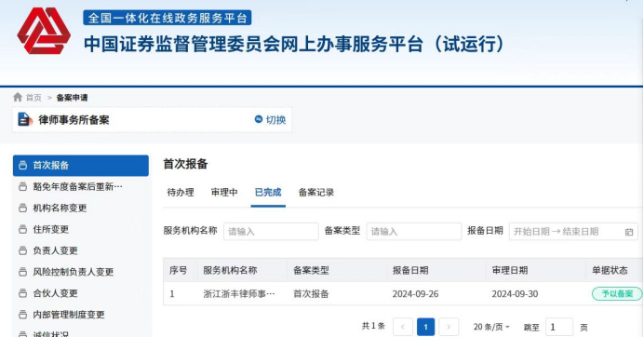Viewport: 644px width, 337px height.
Task: Switch to the 已完成 tab
Action: tap(268, 193)
